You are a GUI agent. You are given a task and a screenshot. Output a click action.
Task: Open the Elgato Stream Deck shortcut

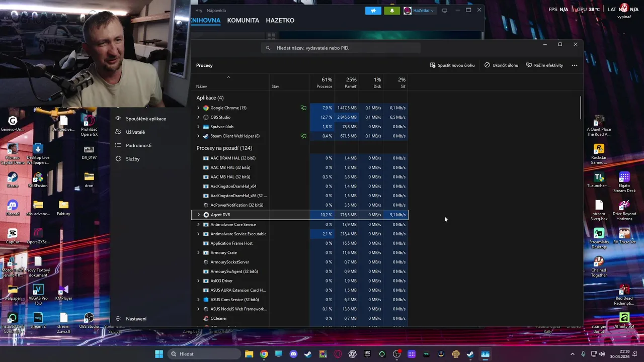[624, 183]
